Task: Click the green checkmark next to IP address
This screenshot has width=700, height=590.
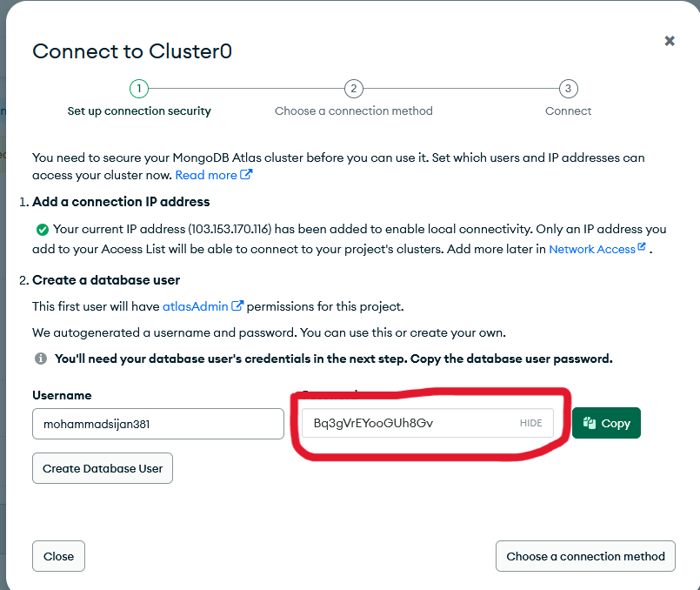Action: [x=42, y=230]
